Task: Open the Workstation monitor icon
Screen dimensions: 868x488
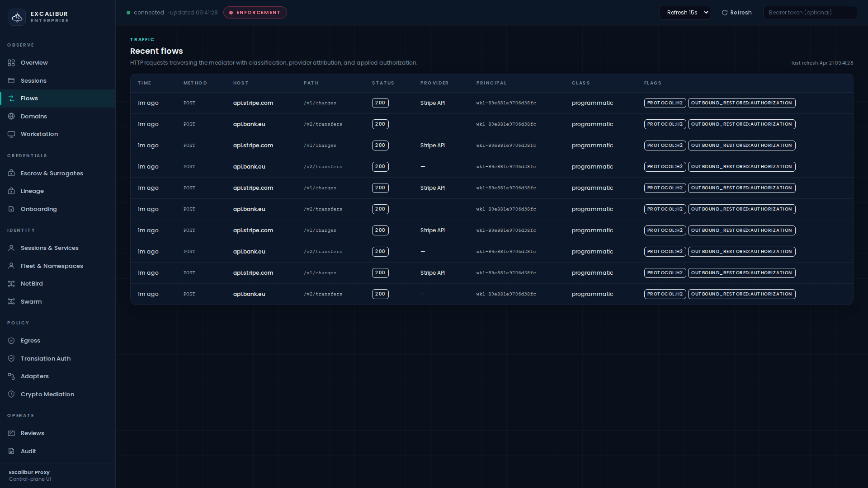Action: coord(11,134)
